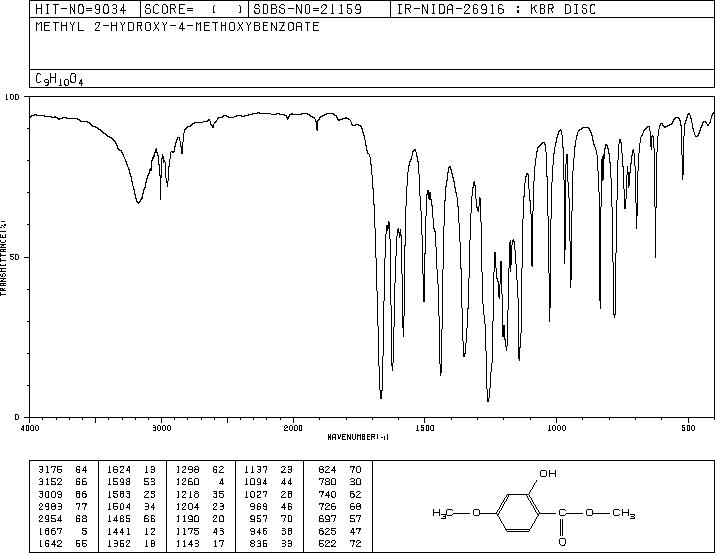This screenshot has height=553, width=715.
Task: Click the 4000 label on wavenumber axis
Action: click(30, 428)
